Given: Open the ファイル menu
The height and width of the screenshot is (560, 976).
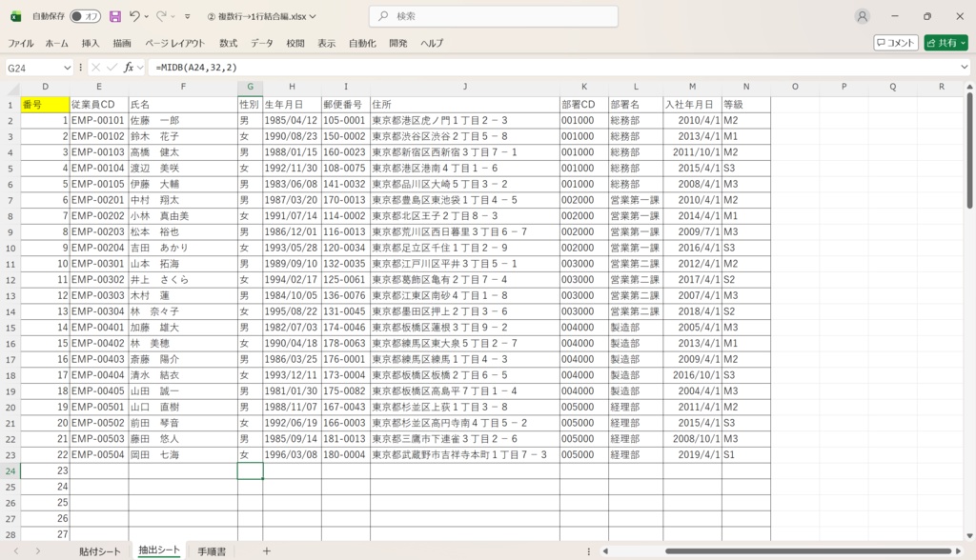Looking at the screenshot, I should [x=21, y=43].
